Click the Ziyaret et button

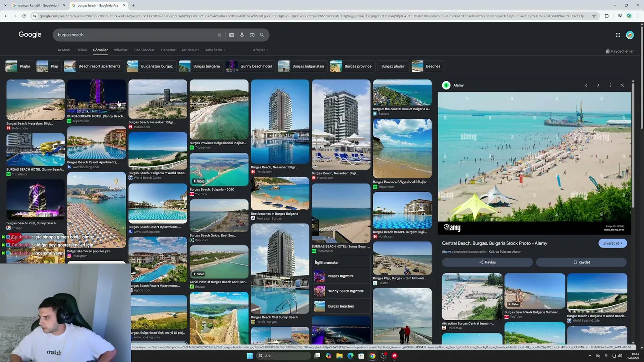coord(613,243)
